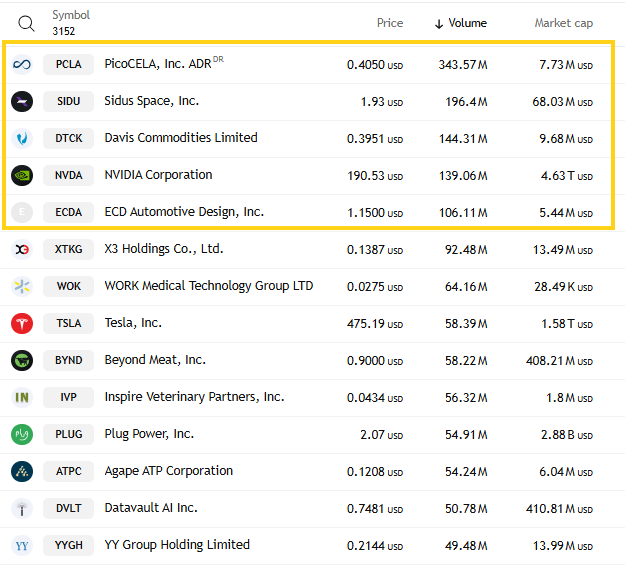Open the TSLA ticker badge

click(x=69, y=323)
